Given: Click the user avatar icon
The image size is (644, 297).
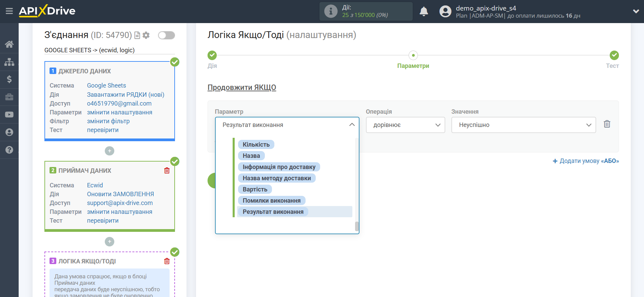Looking at the screenshot, I should [x=445, y=11].
